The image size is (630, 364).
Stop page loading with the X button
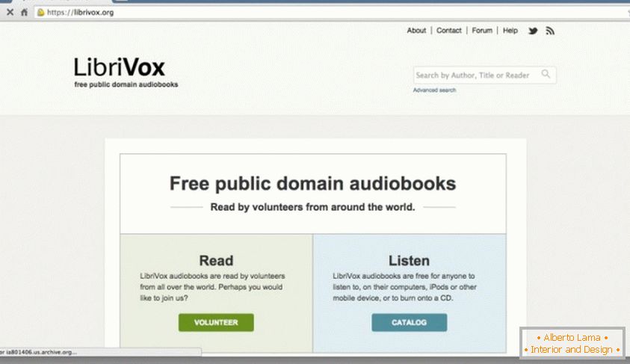tap(10, 13)
